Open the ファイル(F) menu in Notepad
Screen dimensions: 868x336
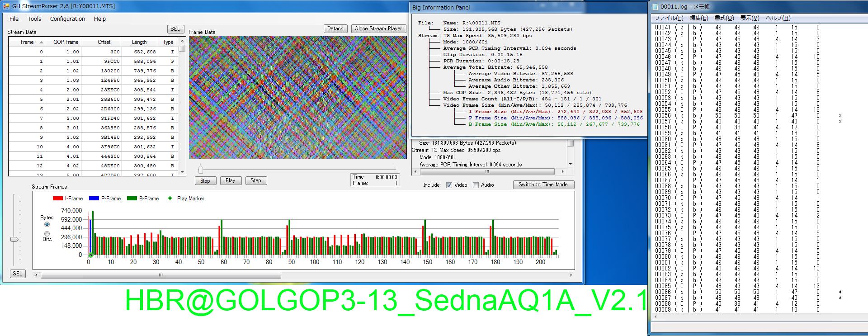point(669,18)
